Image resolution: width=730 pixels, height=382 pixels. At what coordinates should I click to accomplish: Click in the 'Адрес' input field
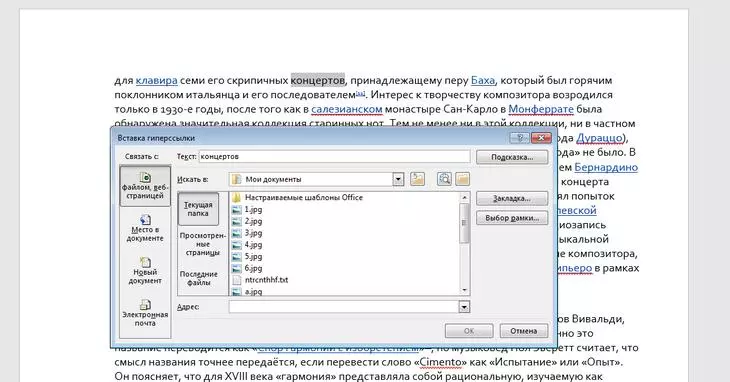point(344,307)
